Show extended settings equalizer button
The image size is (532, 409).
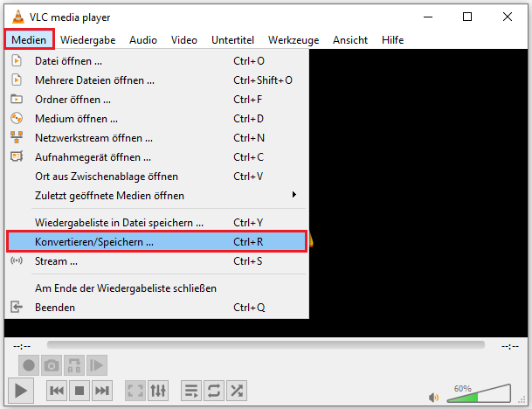tap(158, 391)
